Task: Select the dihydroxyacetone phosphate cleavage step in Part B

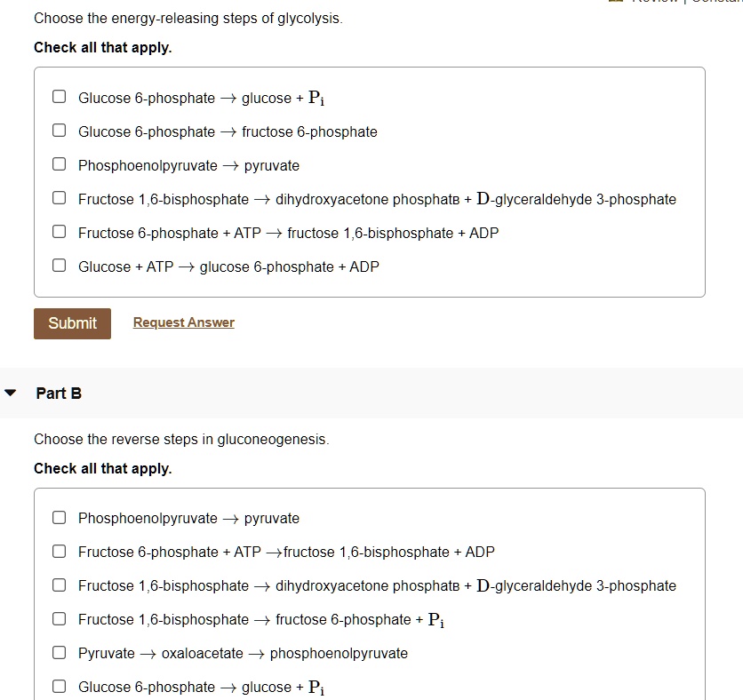Action: [59, 584]
